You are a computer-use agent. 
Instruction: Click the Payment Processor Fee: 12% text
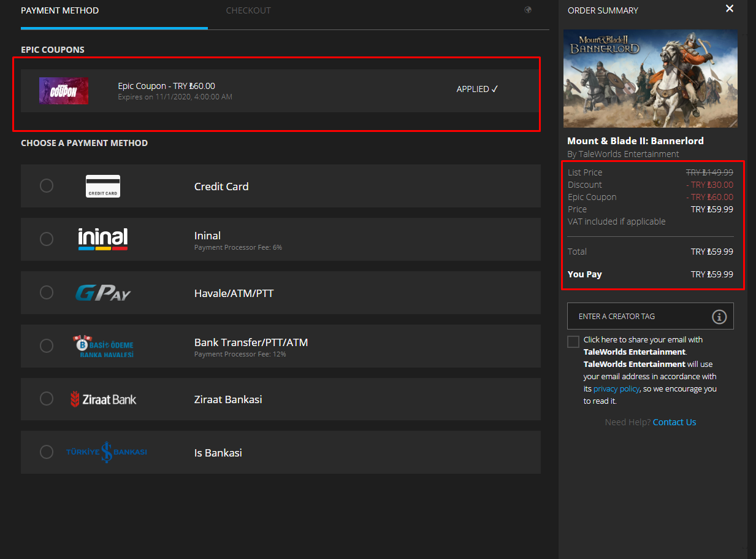(240, 354)
